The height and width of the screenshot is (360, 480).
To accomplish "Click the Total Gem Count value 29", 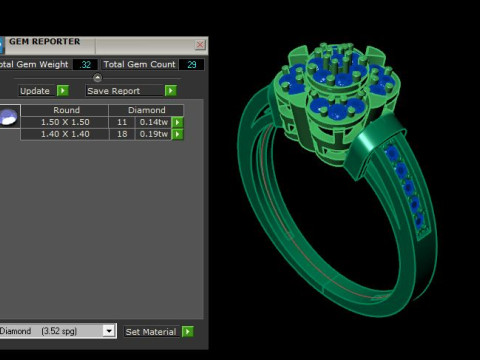I will click(x=191, y=65).
